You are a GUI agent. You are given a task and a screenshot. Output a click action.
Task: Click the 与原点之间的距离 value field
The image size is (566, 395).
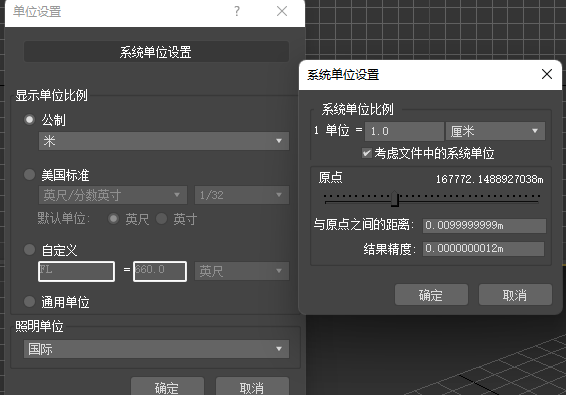tap(484, 226)
